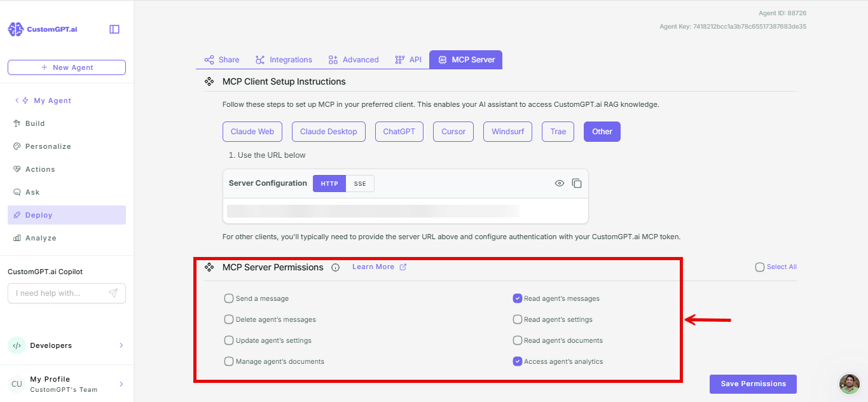Choose the ChatGPT client
The image size is (868, 402).
[399, 132]
